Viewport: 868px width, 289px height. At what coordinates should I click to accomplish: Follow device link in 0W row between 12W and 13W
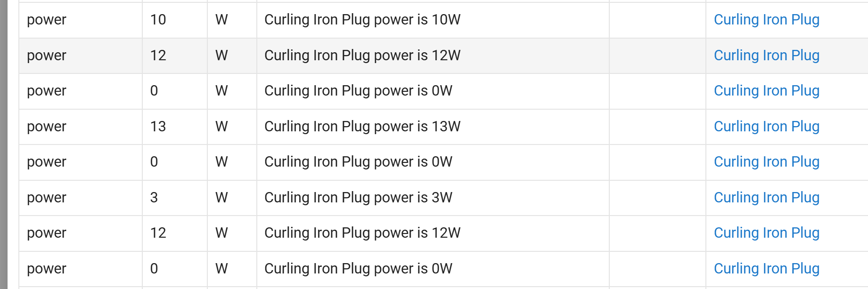point(766,91)
